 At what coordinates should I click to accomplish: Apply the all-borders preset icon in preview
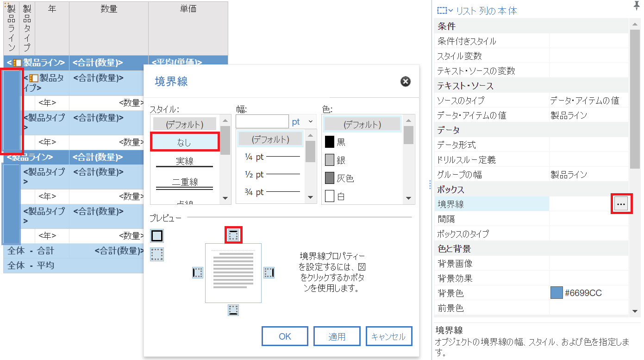[x=157, y=236]
